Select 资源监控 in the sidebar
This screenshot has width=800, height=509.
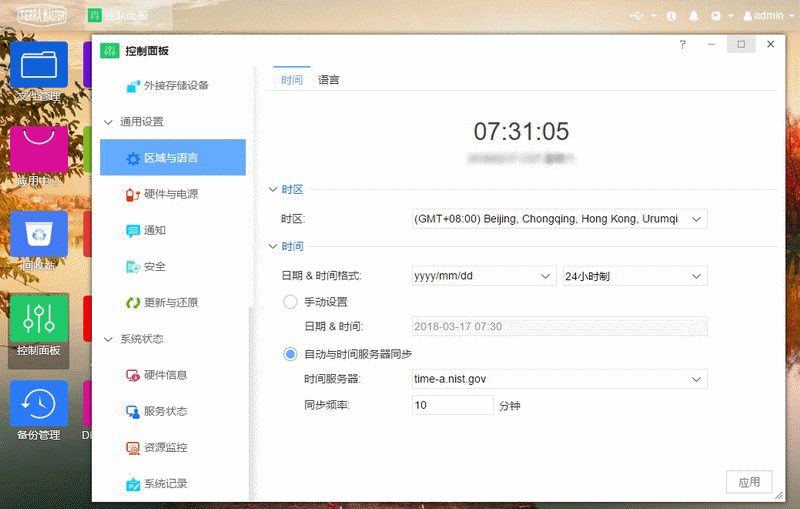click(x=173, y=447)
